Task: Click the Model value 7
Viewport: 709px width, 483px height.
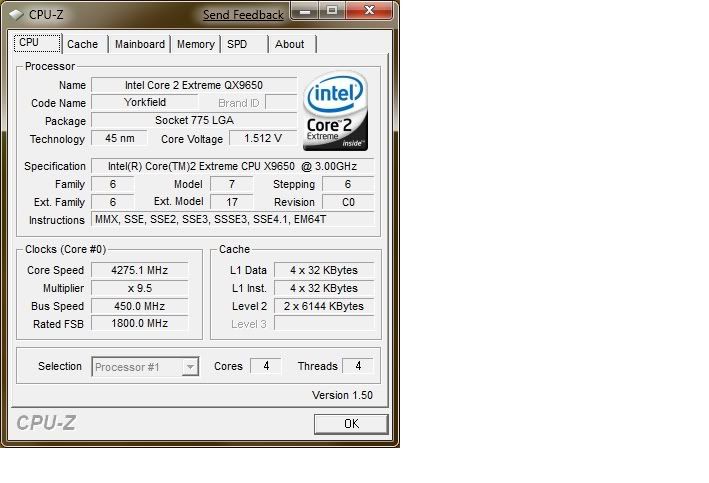Action: pyautogui.click(x=232, y=184)
